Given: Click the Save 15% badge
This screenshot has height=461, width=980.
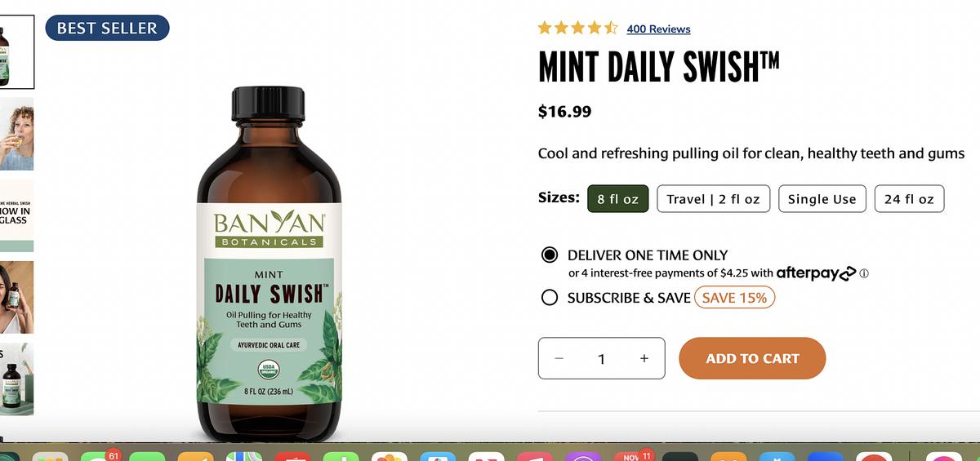Looking at the screenshot, I should (734, 298).
